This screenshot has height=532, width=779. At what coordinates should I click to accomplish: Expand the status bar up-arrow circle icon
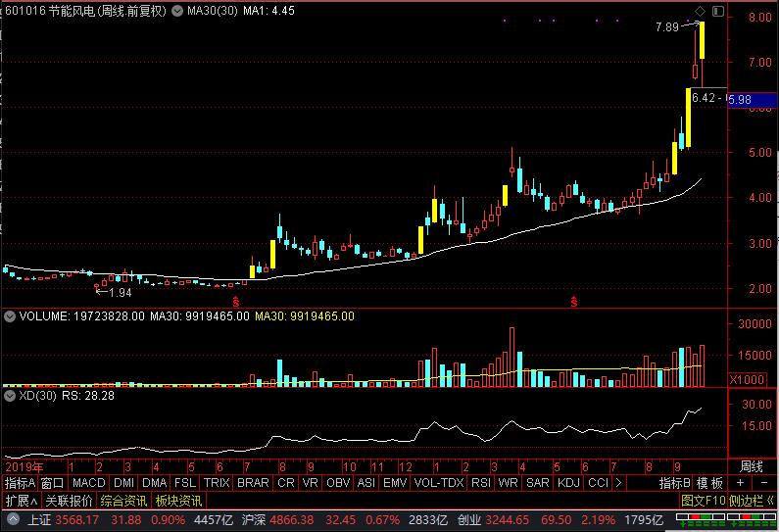click(13, 520)
